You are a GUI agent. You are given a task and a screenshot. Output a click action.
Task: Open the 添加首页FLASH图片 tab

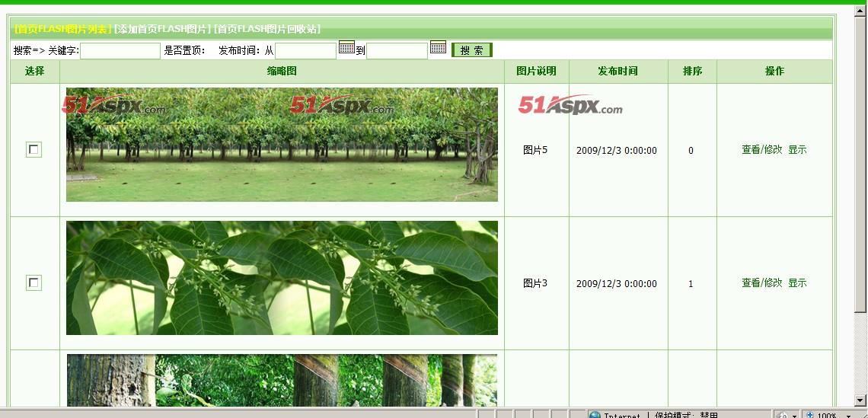163,29
